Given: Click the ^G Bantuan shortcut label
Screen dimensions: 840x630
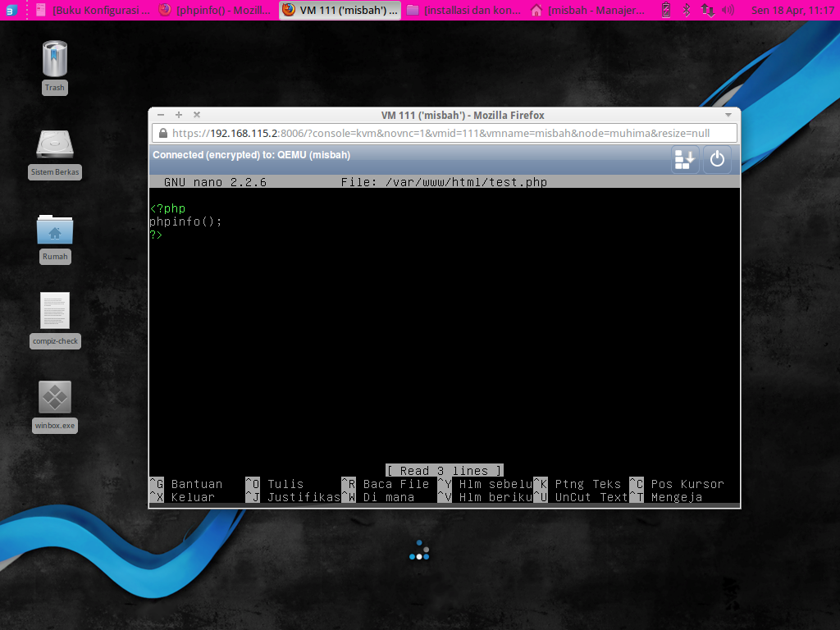Looking at the screenshot, I should tap(186, 484).
